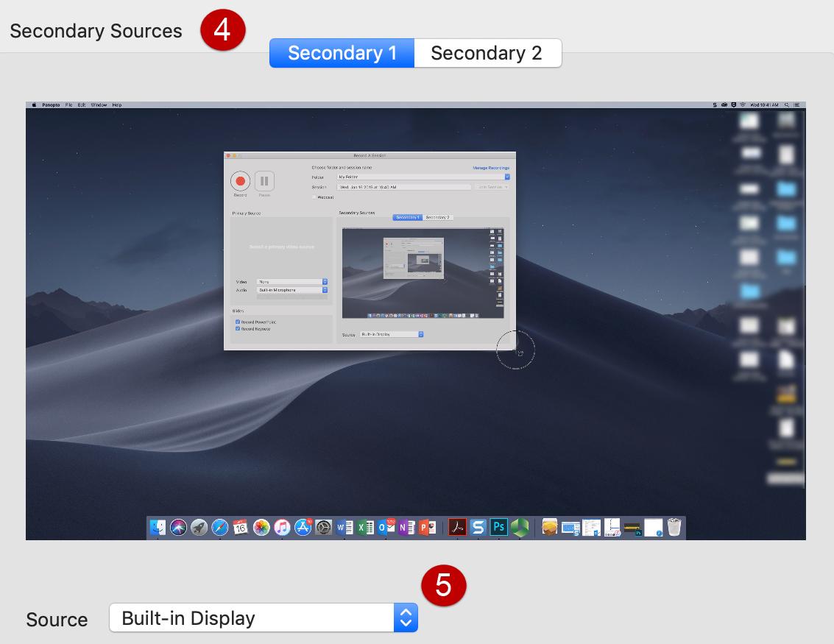Open the Trash in the dock
Viewport: 834px width, 644px height.
tap(674, 528)
